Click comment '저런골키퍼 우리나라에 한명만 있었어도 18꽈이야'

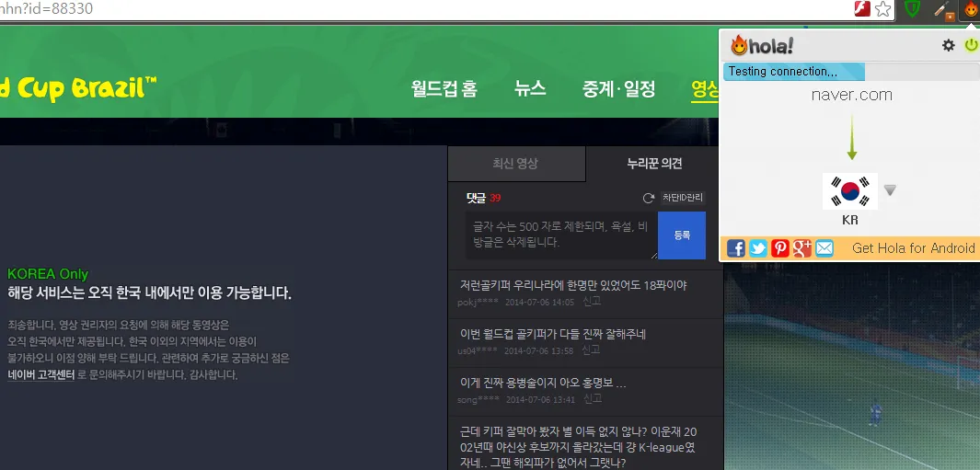click(x=573, y=285)
